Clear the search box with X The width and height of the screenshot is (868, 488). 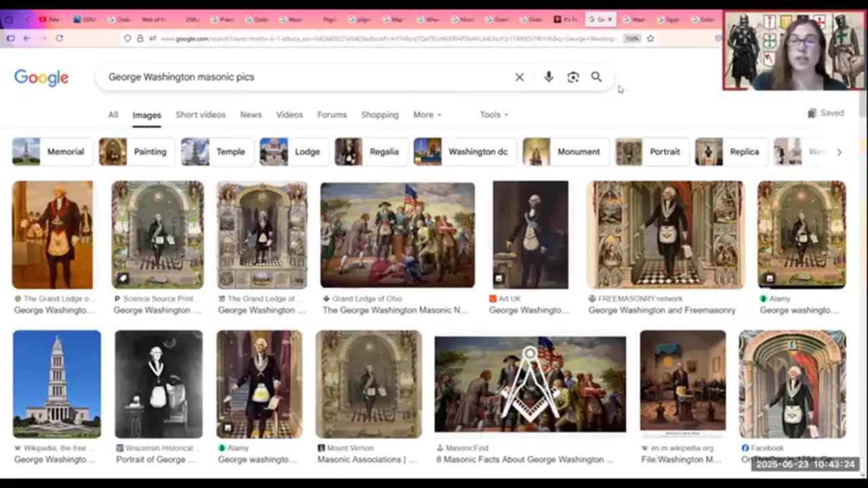pyautogui.click(x=519, y=77)
